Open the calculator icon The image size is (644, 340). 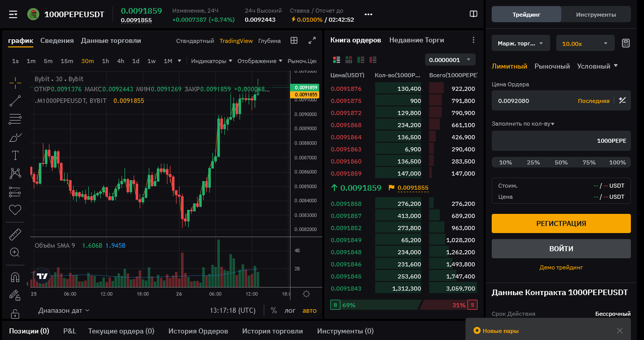click(x=626, y=43)
